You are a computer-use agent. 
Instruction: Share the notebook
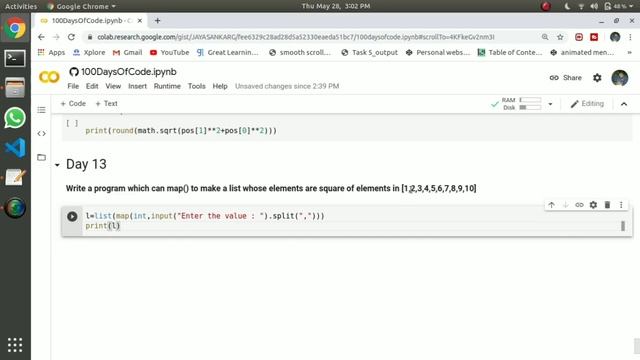pos(565,78)
